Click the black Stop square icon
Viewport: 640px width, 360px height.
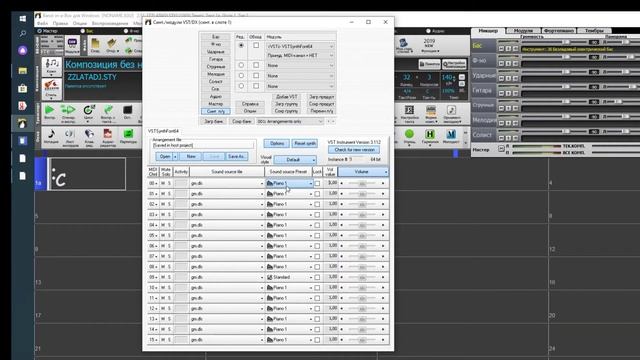(x=127, y=110)
